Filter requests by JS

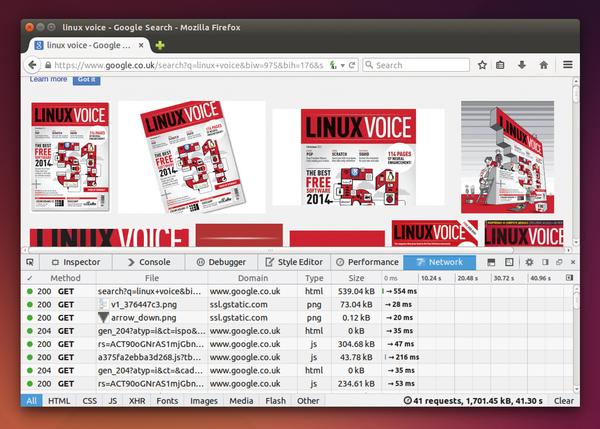tap(113, 401)
